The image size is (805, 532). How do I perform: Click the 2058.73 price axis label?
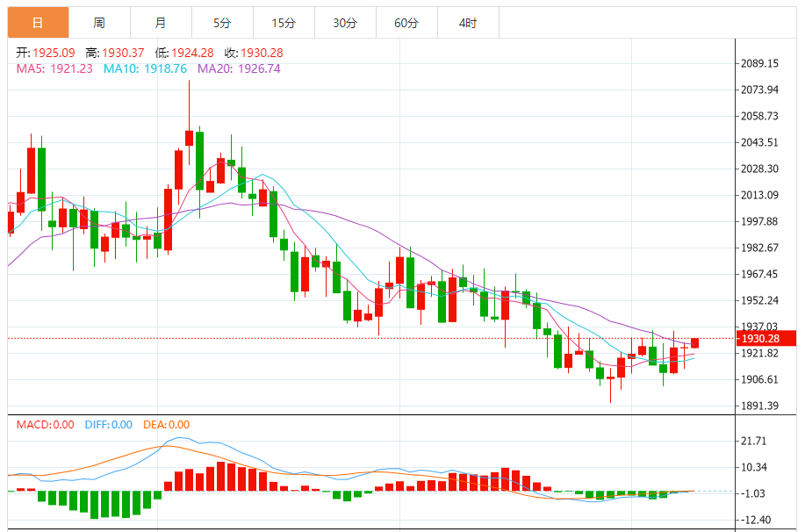(x=760, y=116)
